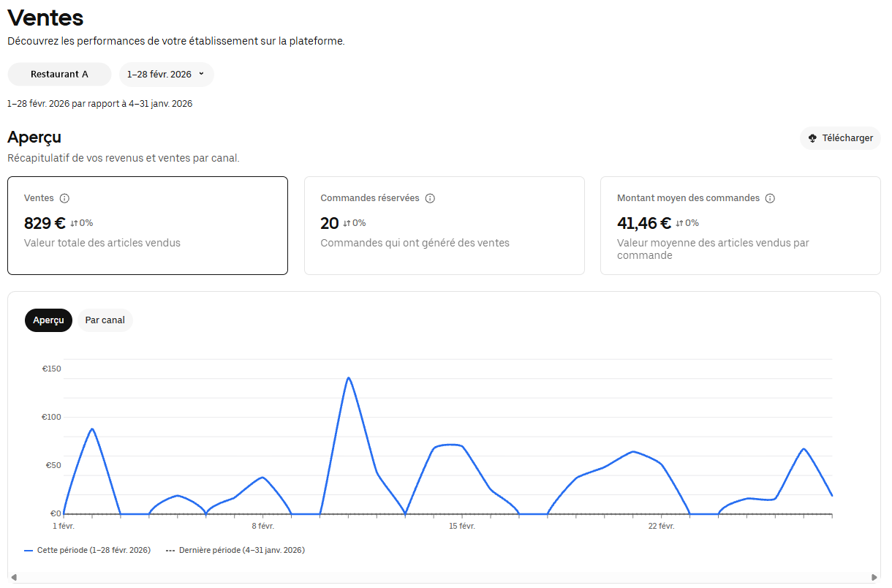Viewport: 892px width, 588px height.
Task: Click the info icon beside Commandes réservées
Action: coord(430,198)
